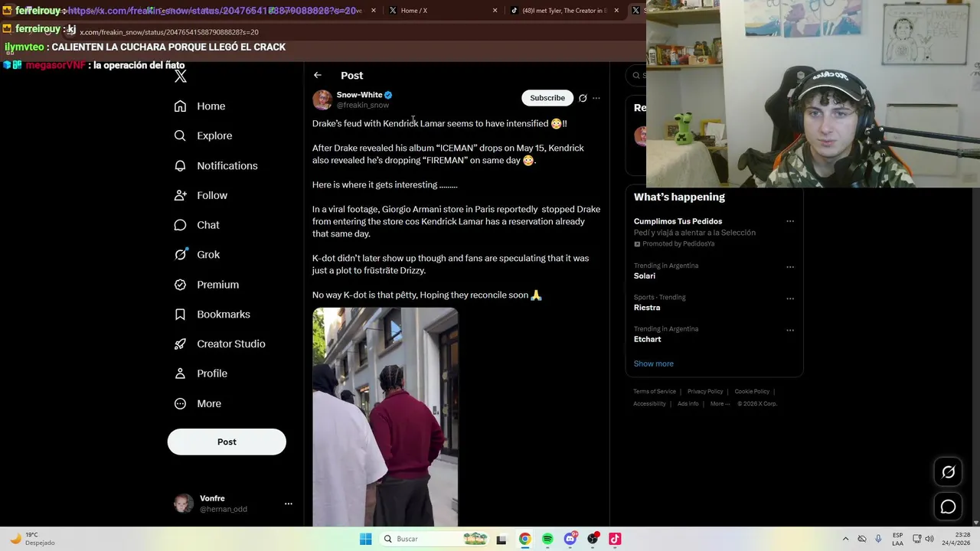Open Spotify from the taskbar
980x551 pixels.
click(547, 539)
